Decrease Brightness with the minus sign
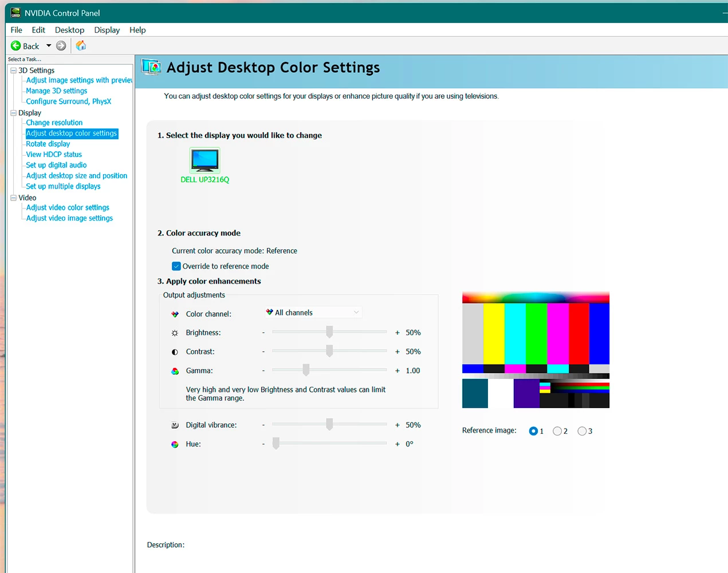The width and height of the screenshot is (728, 573). tap(263, 333)
